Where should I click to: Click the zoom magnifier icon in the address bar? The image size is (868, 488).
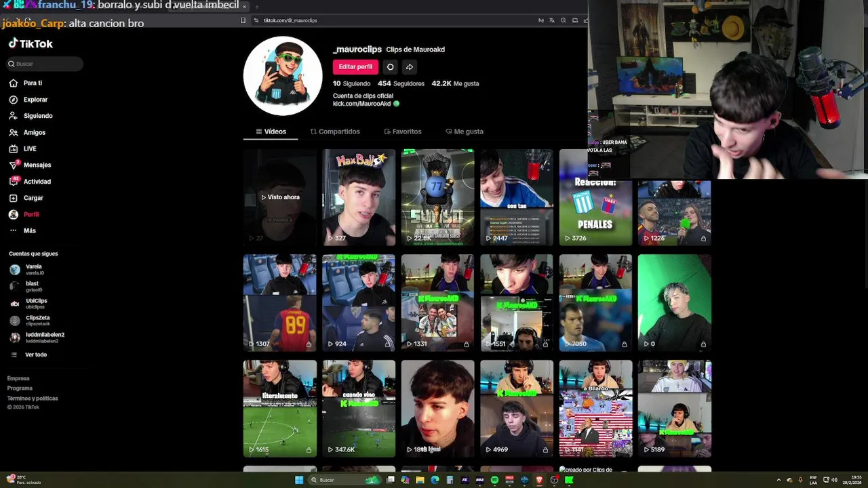564,20
